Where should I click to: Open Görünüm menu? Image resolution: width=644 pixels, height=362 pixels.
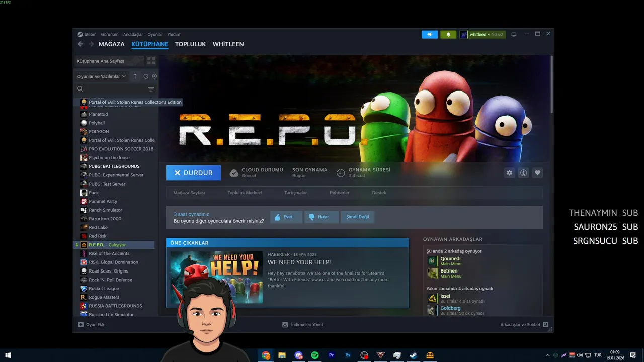110,35
